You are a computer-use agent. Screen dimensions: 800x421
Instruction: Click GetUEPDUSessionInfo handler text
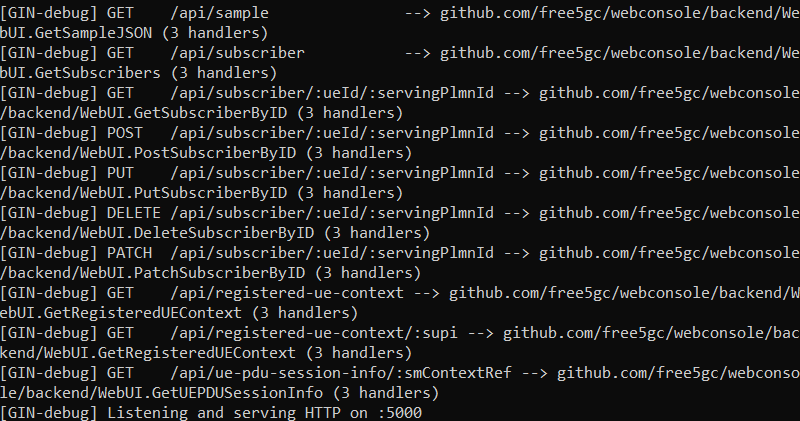(x=237, y=393)
